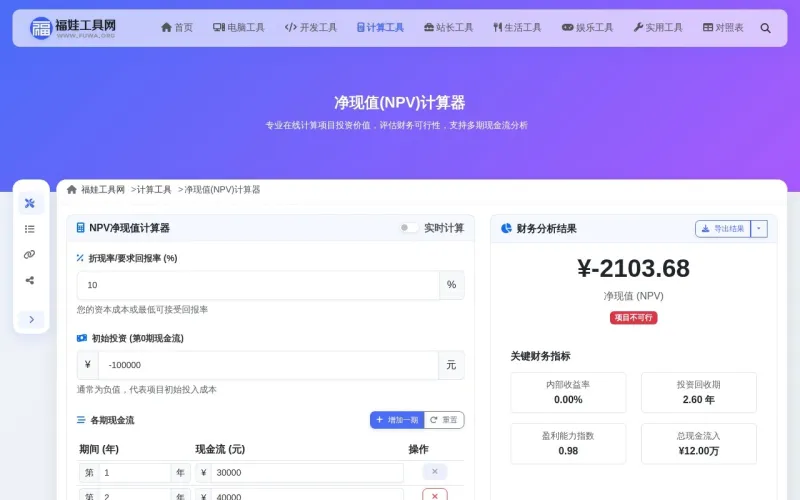Click the 导出结果 export button
The height and width of the screenshot is (500, 800).
(x=723, y=229)
